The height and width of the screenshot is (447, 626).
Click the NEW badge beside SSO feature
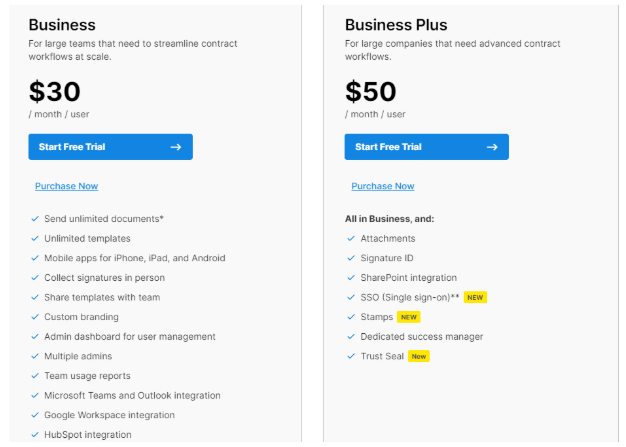pyautogui.click(x=475, y=297)
